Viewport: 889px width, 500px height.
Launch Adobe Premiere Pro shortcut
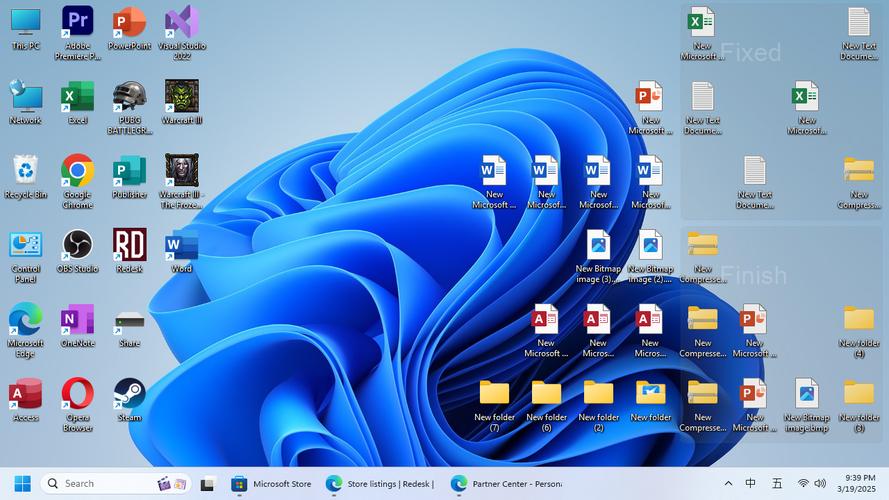tap(78, 33)
